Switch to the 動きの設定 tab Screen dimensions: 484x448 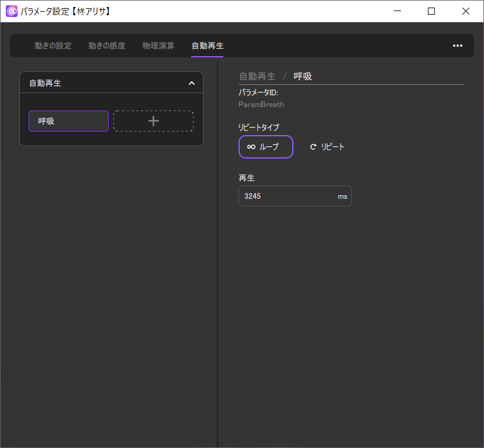[x=53, y=46]
